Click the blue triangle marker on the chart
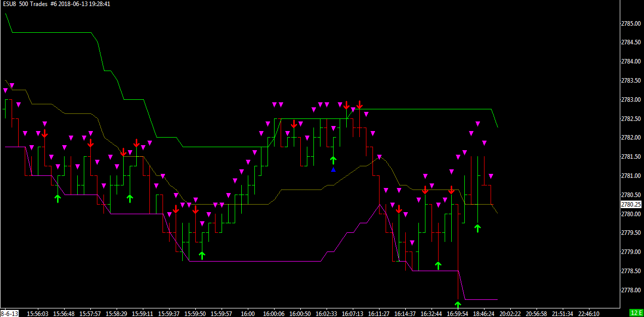 pos(333,170)
